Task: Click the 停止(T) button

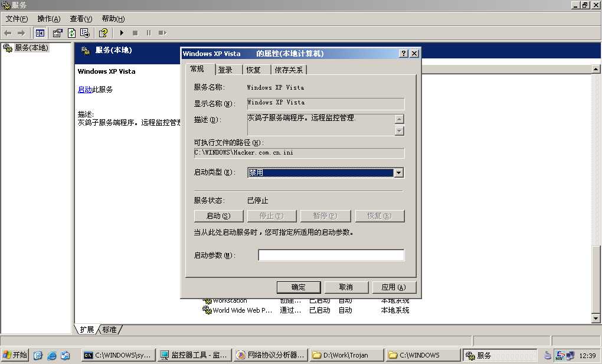Action: 272,216
